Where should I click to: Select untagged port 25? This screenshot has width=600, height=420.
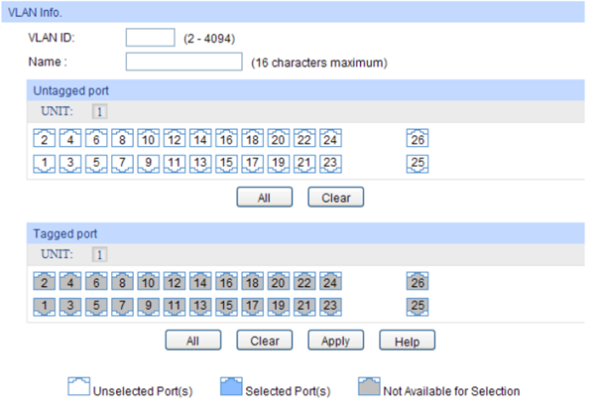pyautogui.click(x=417, y=162)
